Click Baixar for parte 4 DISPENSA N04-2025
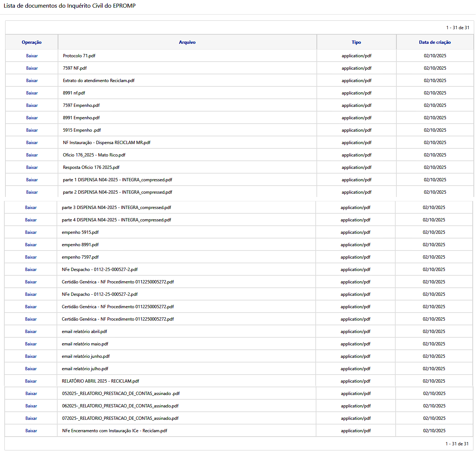 (x=31, y=220)
